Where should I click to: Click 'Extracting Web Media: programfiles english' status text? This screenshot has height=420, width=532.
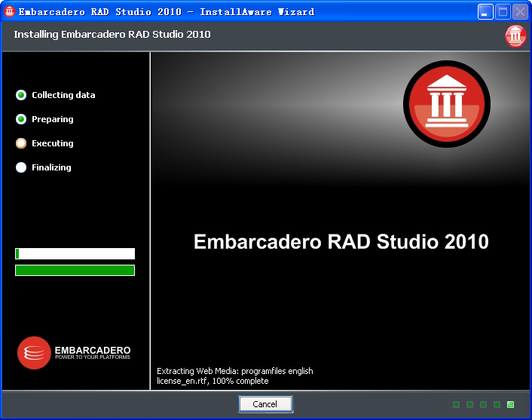[x=235, y=371]
